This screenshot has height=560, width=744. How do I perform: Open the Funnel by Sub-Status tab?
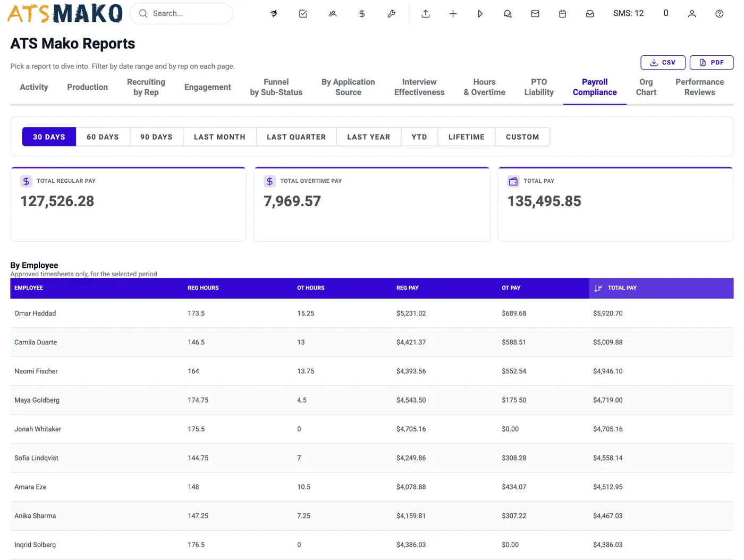point(276,87)
